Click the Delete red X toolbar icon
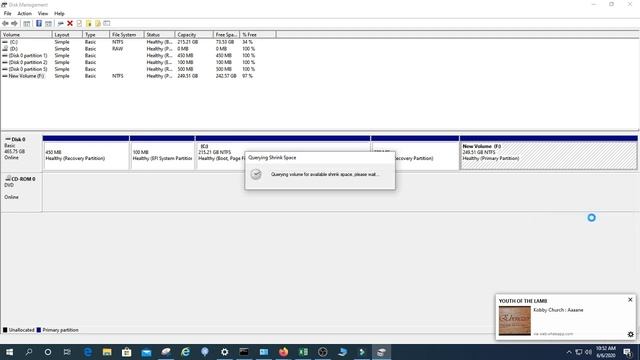Viewport: 640px width, 360px height. pyautogui.click(x=70, y=24)
